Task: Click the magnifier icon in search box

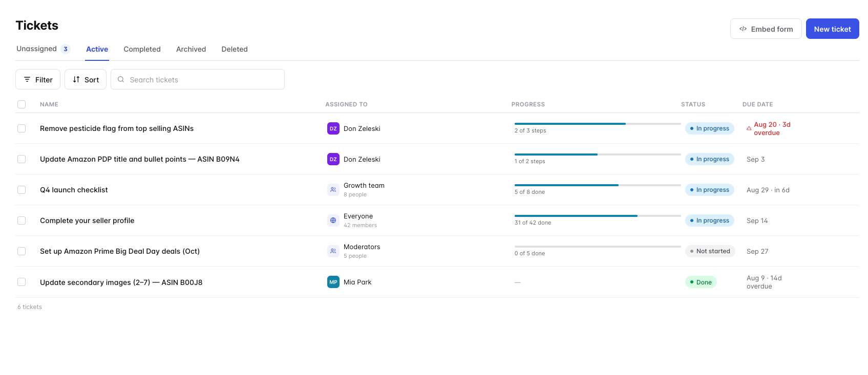Action: pyautogui.click(x=121, y=79)
